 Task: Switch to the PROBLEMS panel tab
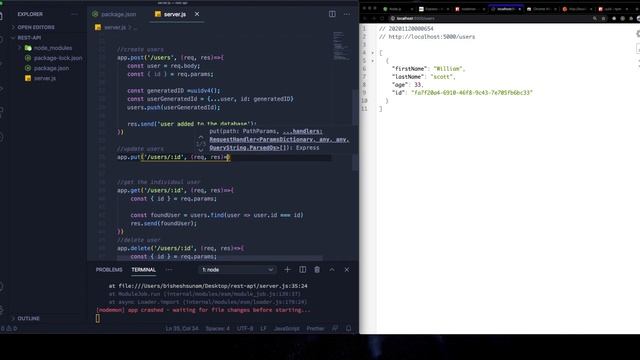[x=109, y=270]
